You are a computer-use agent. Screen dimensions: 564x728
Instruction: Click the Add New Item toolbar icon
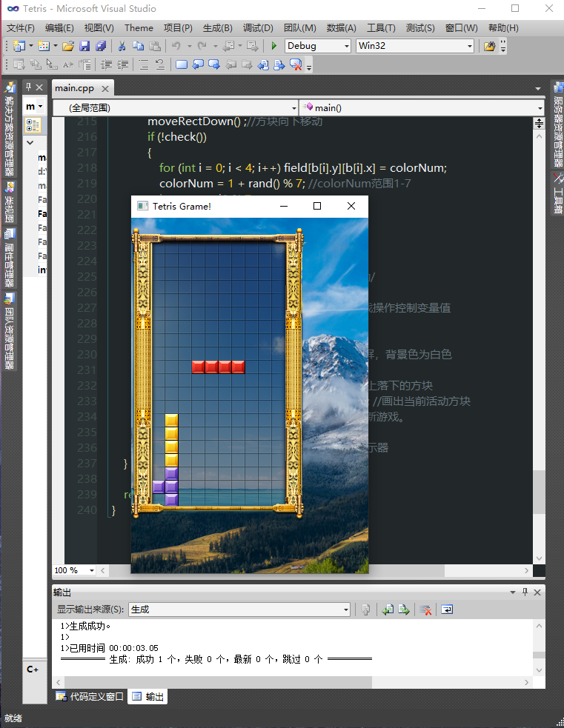click(x=44, y=46)
